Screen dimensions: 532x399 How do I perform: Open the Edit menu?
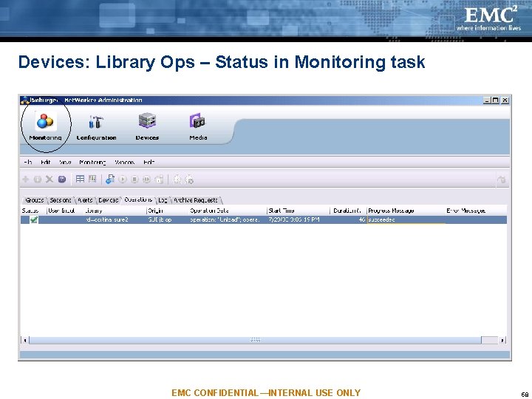(46, 162)
